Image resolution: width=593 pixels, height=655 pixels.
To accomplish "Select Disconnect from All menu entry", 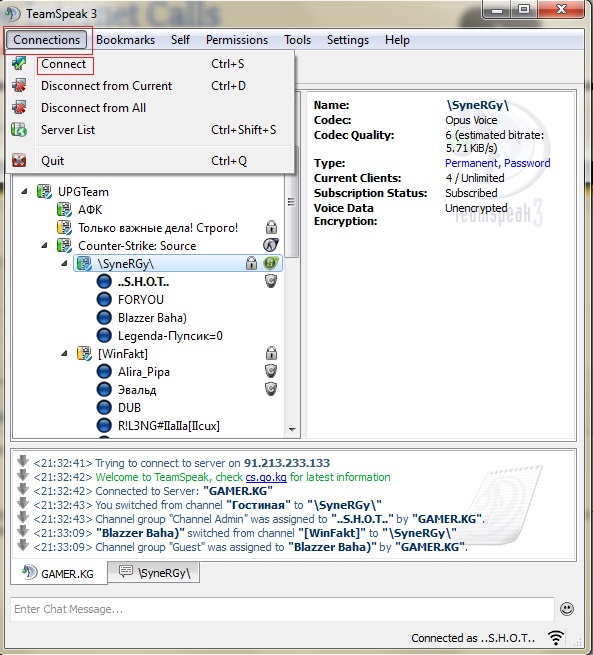I will [93, 108].
